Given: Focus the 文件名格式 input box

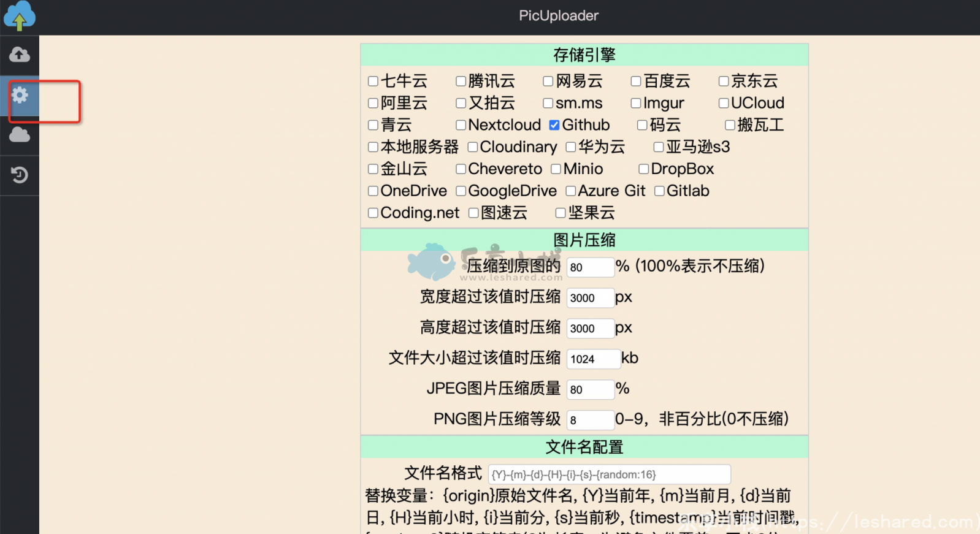Looking at the screenshot, I should [x=609, y=475].
